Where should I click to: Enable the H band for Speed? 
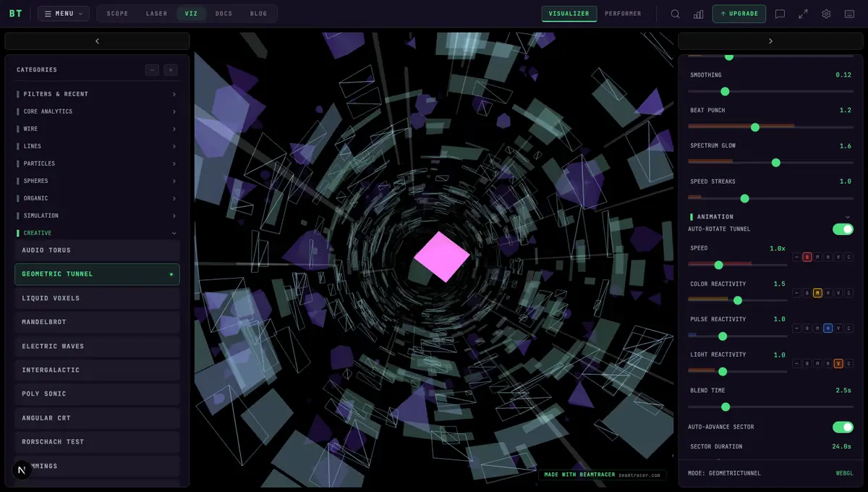(828, 257)
